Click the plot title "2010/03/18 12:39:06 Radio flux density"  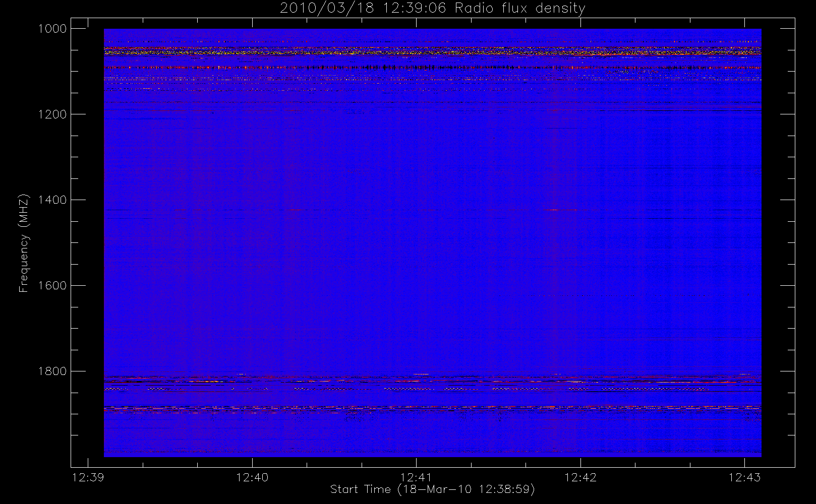click(x=432, y=9)
